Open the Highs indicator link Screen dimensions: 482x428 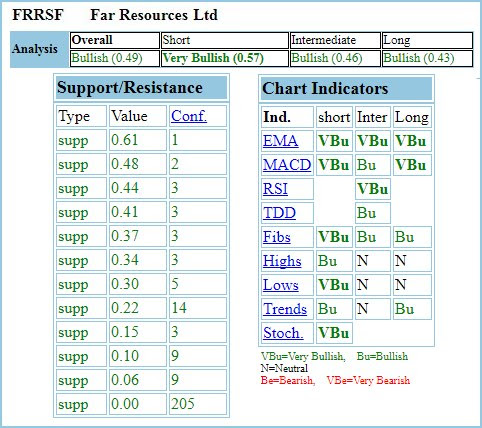[282, 261]
